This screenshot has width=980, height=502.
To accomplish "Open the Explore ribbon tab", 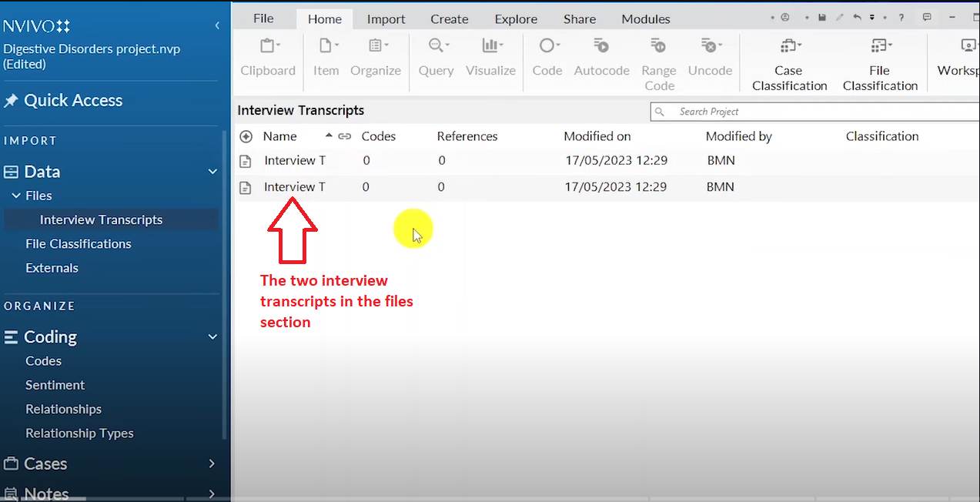I will click(x=515, y=18).
